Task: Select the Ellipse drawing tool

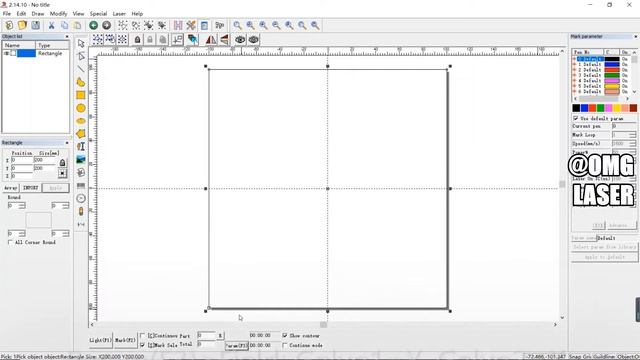Action: (81, 121)
